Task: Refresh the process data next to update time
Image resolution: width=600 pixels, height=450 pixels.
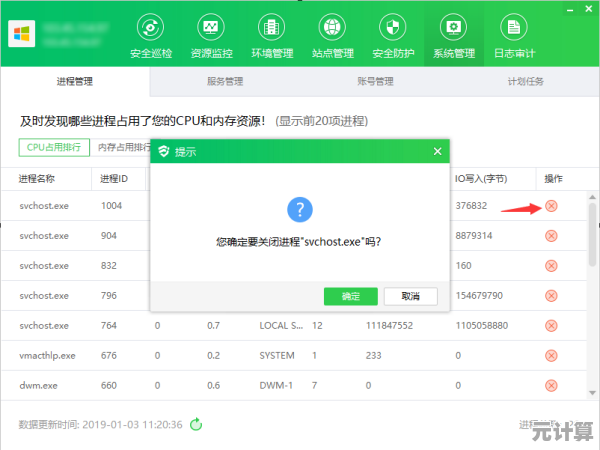Action: click(197, 424)
